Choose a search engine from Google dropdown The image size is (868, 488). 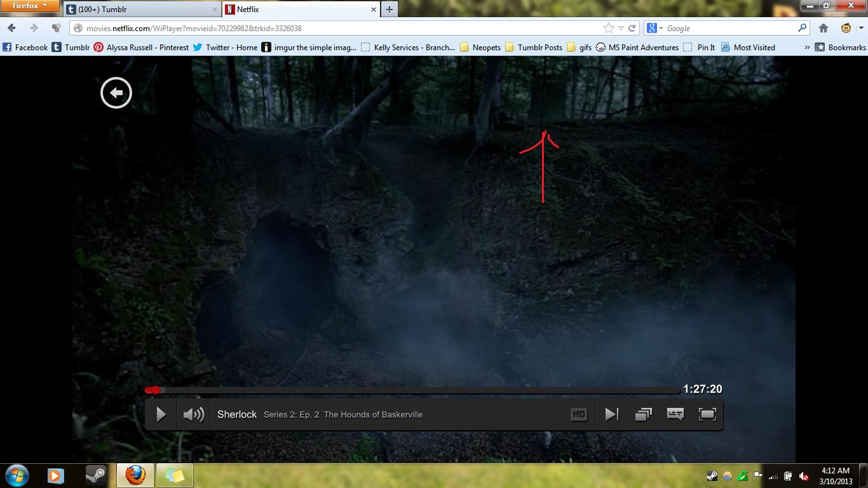tap(654, 28)
